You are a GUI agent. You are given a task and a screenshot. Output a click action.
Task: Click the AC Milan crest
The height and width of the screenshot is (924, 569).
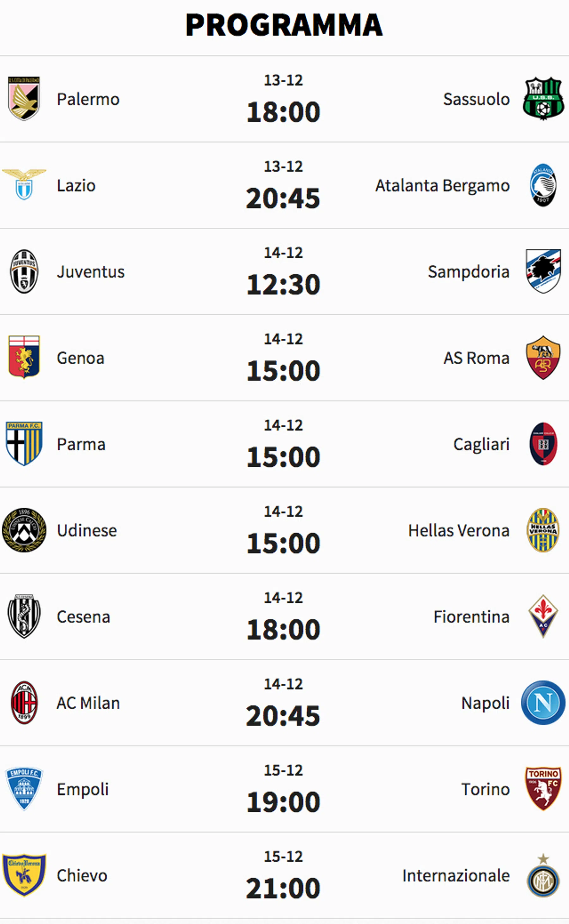click(x=24, y=703)
